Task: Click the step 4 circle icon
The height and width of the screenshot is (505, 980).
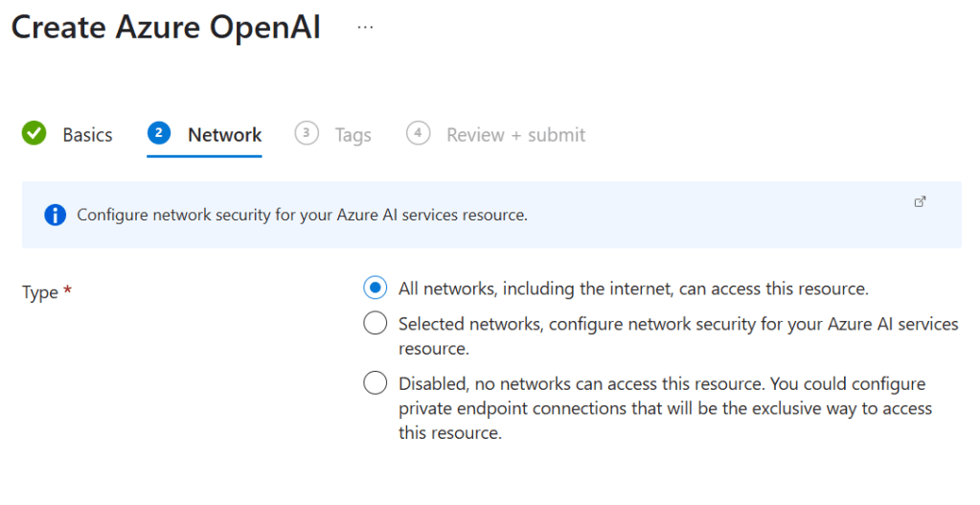Action: click(x=418, y=133)
